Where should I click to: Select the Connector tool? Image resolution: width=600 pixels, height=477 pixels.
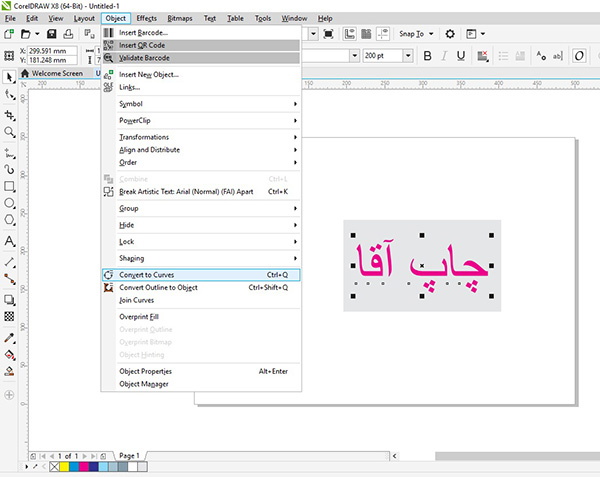(9, 279)
